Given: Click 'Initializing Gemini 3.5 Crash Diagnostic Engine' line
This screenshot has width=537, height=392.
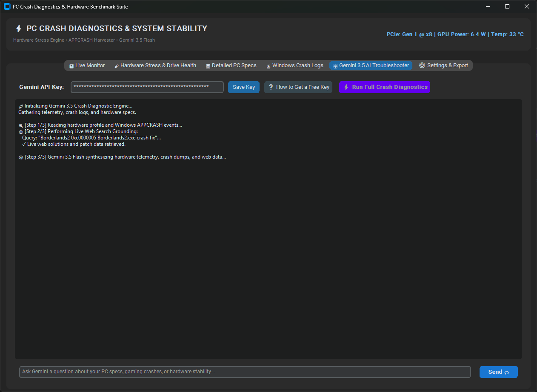Looking at the screenshot, I should tap(79, 106).
